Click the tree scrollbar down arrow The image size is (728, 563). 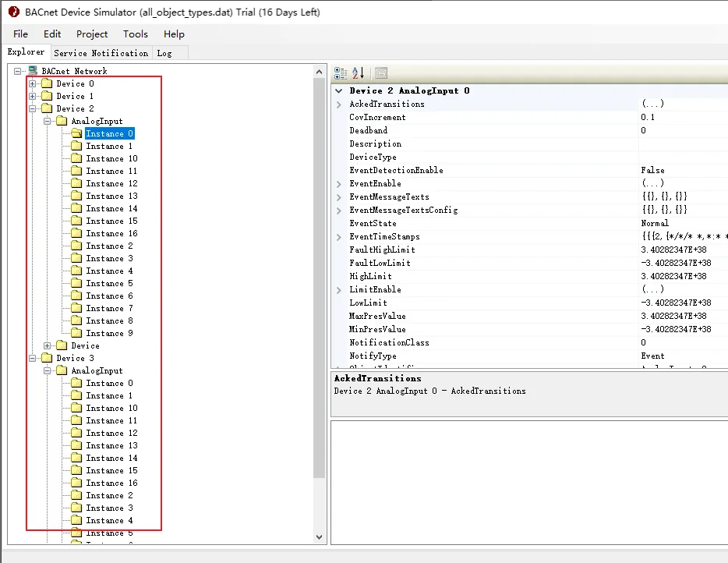[x=319, y=537]
